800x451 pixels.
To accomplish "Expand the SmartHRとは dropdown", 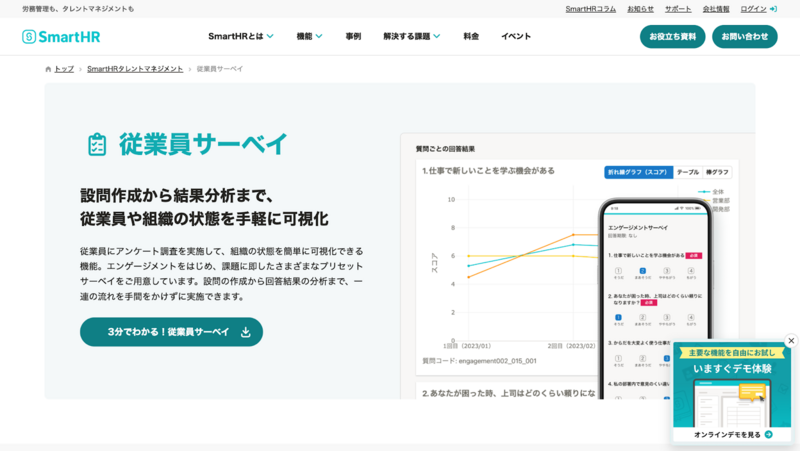I will (240, 36).
